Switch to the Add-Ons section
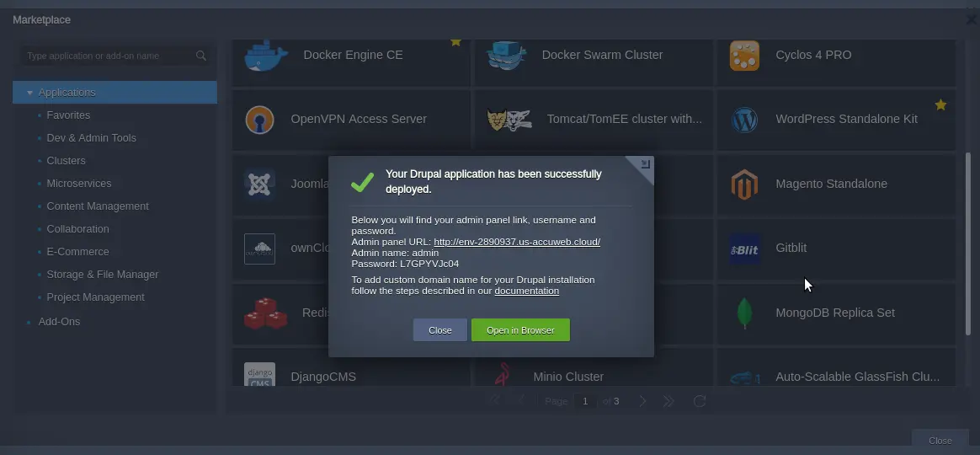Screen dimensions: 980x455 click(59, 322)
